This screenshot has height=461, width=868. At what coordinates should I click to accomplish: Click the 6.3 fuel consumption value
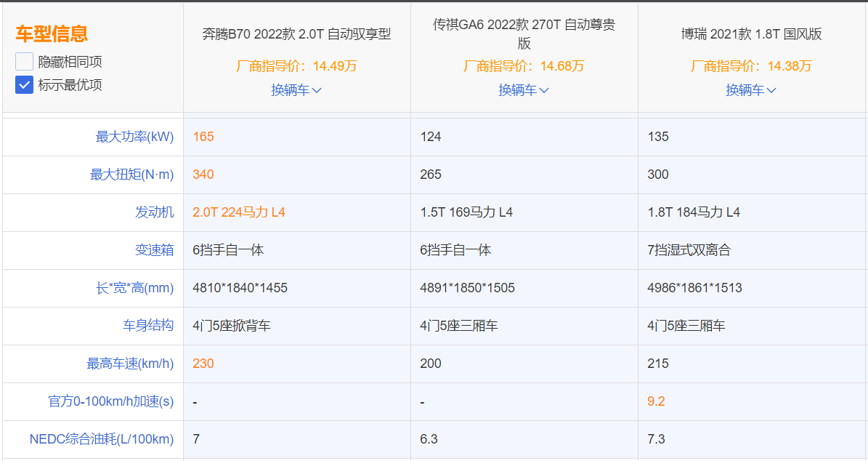click(x=429, y=439)
